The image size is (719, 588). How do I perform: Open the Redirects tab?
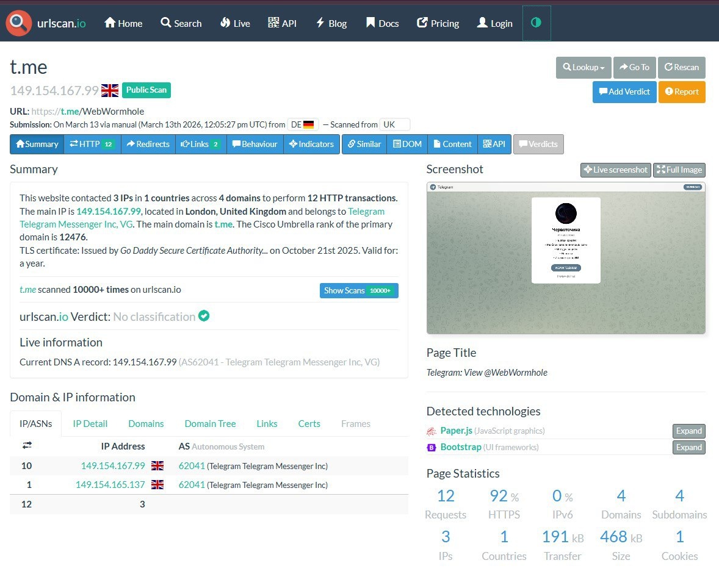[148, 144]
